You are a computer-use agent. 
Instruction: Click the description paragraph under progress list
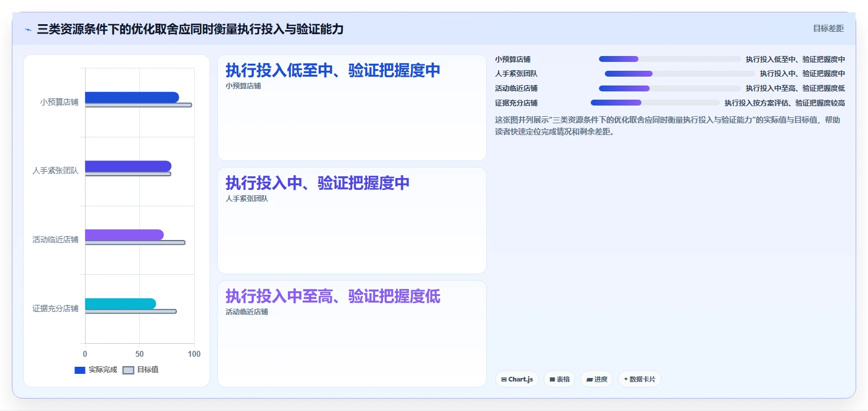(x=670, y=126)
